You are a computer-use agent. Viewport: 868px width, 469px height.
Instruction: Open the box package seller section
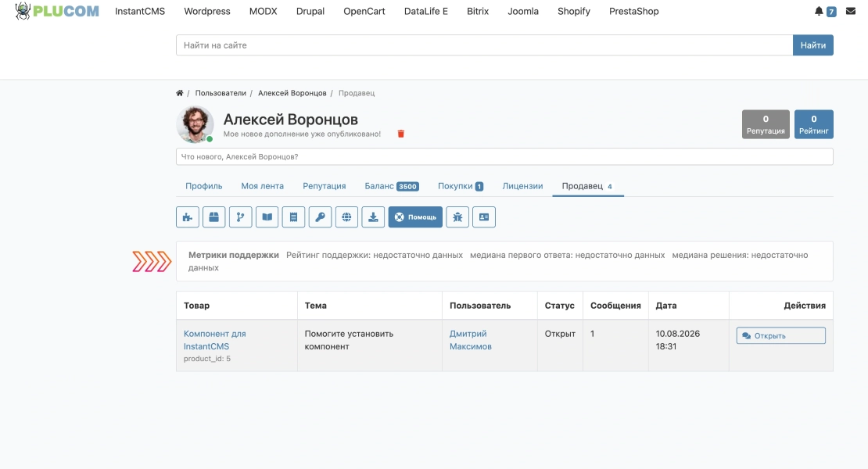click(213, 217)
